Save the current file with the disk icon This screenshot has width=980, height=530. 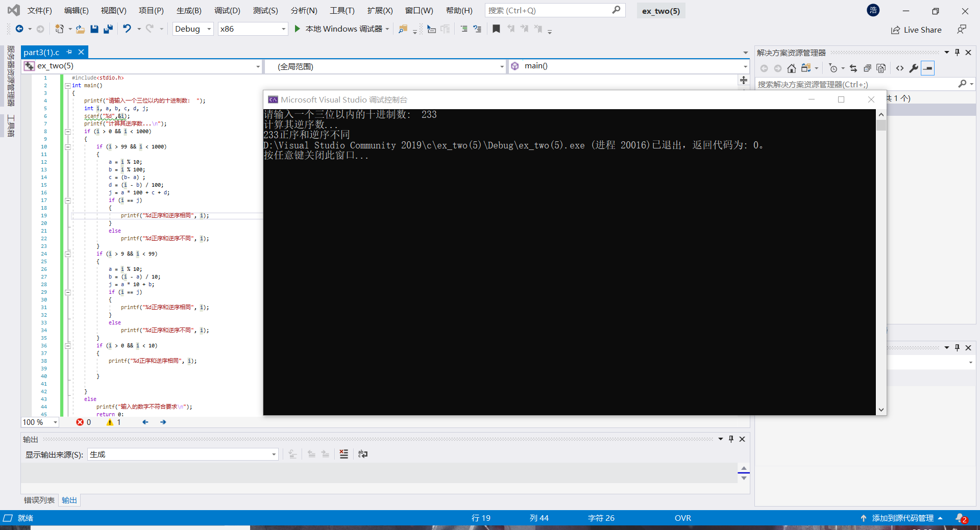click(x=94, y=29)
